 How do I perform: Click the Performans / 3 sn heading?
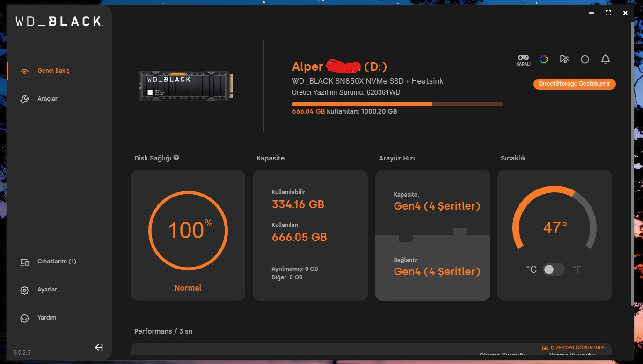163,331
